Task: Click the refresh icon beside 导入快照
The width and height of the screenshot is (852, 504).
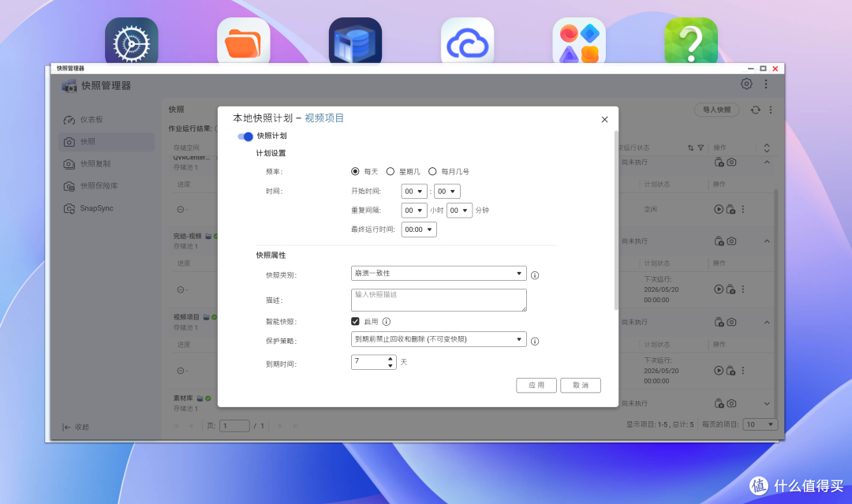Action: point(755,110)
